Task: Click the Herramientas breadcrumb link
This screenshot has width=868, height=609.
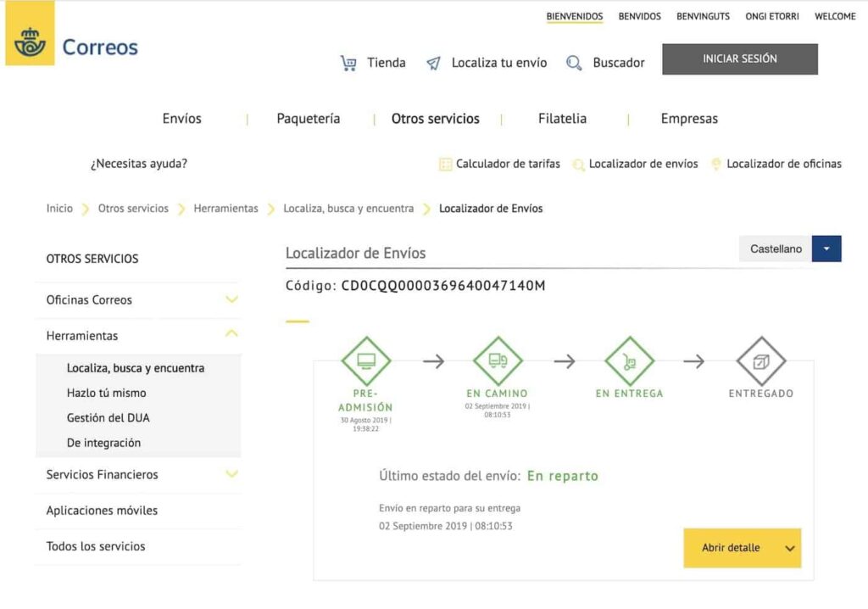Action: click(x=225, y=209)
